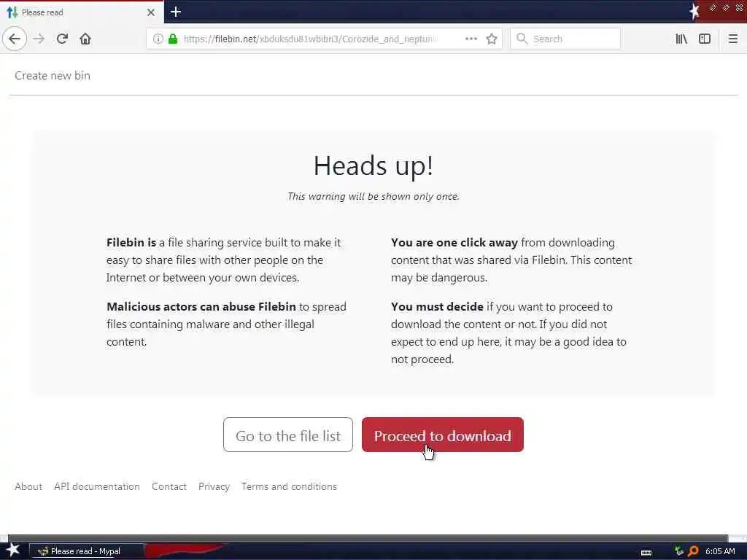Open the page actions three-dot menu
747x560 pixels.
click(471, 39)
